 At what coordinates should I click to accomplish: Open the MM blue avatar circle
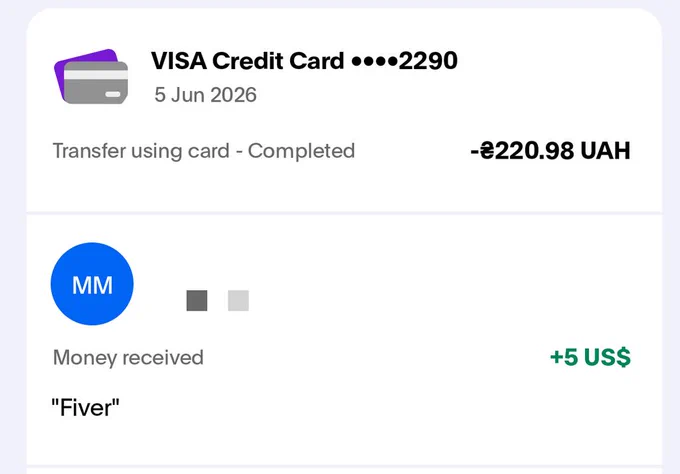92,284
